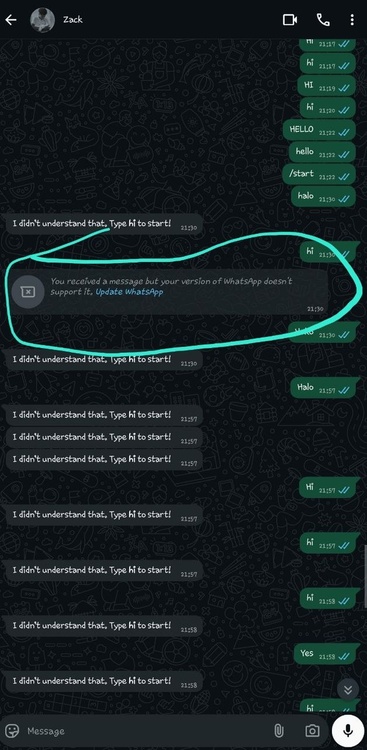Go back using the top-left arrow
367x750 pixels.
pos(11,20)
